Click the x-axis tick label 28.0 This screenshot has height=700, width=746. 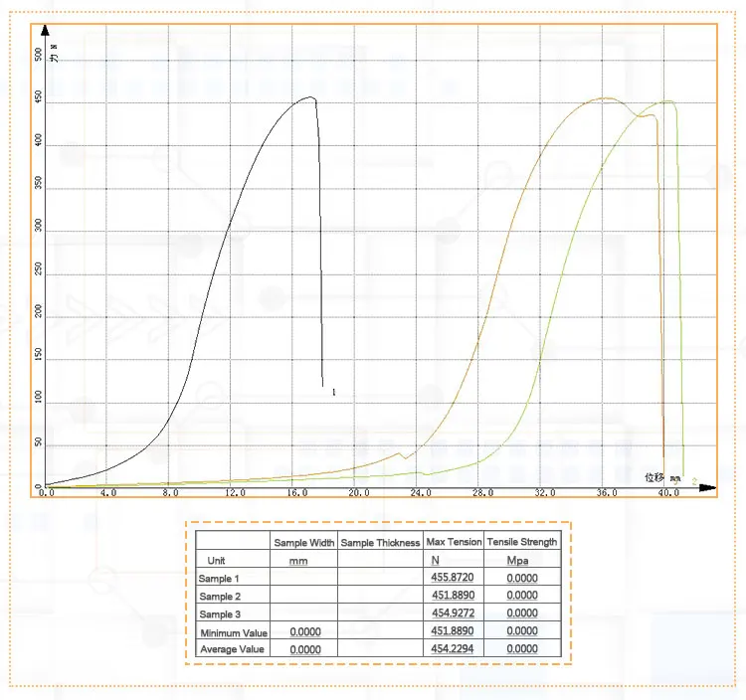[482, 492]
